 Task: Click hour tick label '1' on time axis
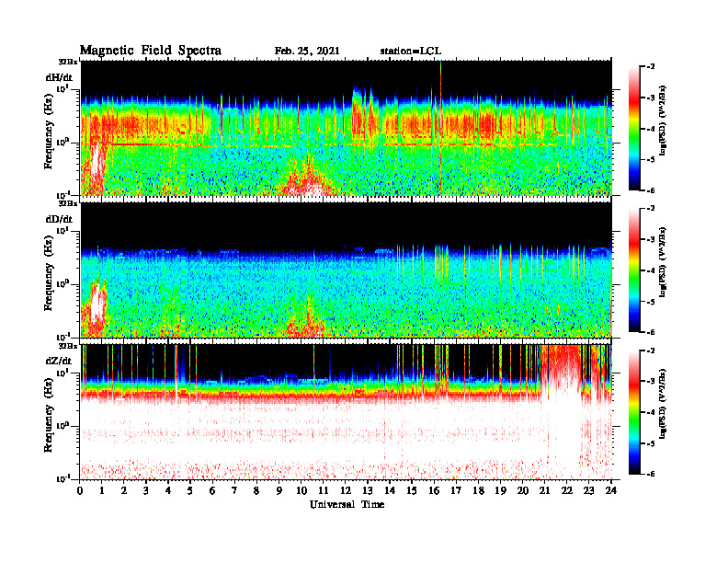coord(102,490)
